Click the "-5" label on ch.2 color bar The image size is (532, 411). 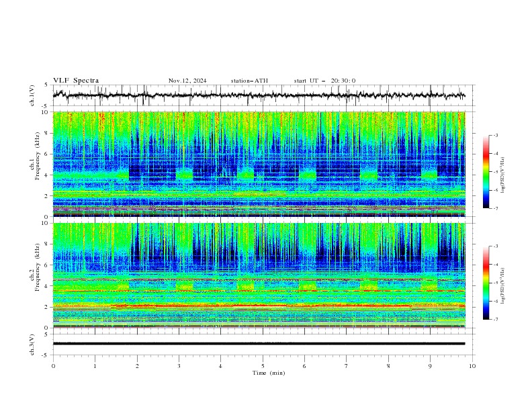(495, 283)
